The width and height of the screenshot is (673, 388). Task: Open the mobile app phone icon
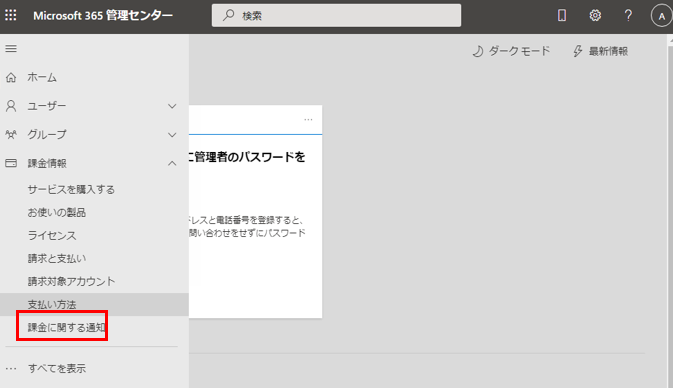(x=561, y=15)
